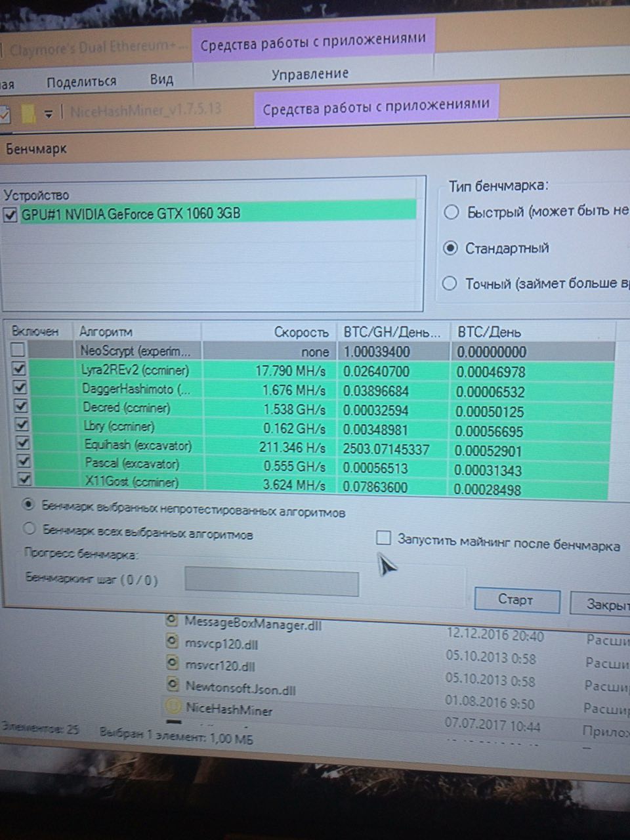630x840 pixels.
Task: Click top 'Средства работы с приложениями' tab
Action: [313, 43]
